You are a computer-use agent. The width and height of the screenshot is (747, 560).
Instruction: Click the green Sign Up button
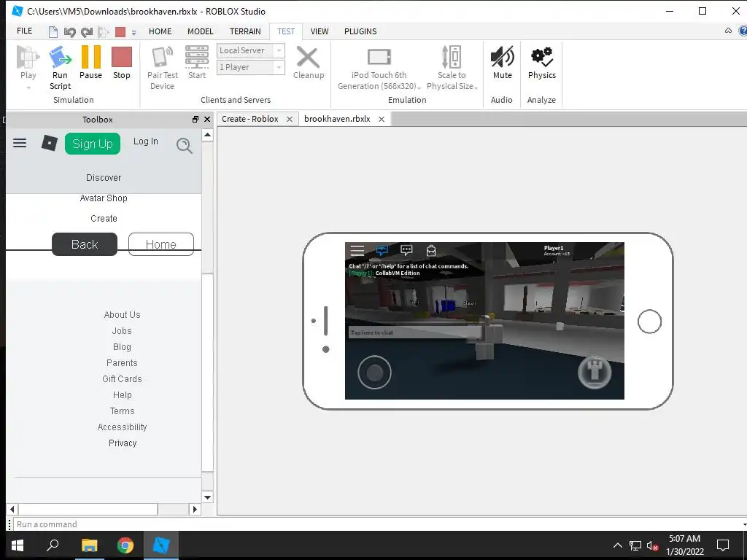tap(93, 144)
